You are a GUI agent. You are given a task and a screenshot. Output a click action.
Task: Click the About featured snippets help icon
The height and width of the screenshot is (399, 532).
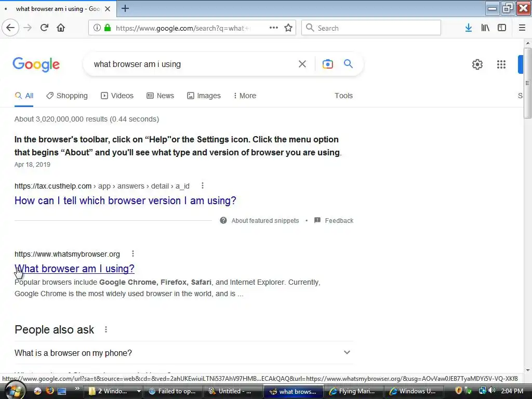coord(223,220)
